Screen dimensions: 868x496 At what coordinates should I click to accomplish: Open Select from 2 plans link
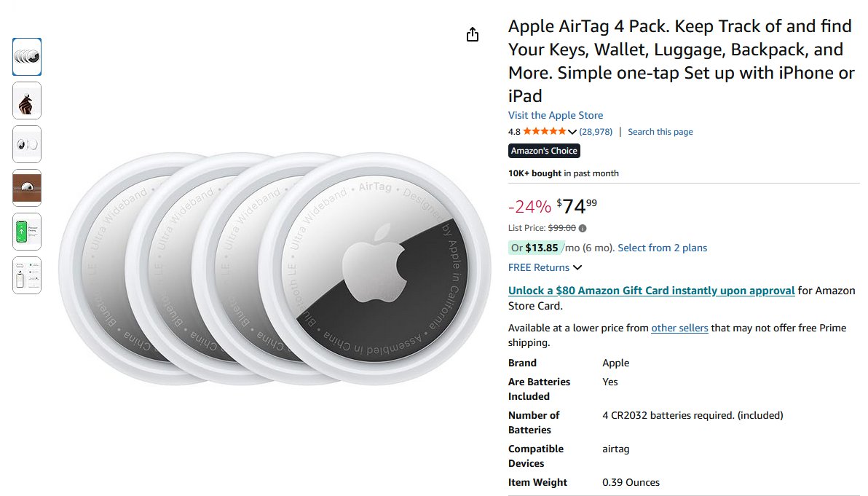(x=663, y=248)
